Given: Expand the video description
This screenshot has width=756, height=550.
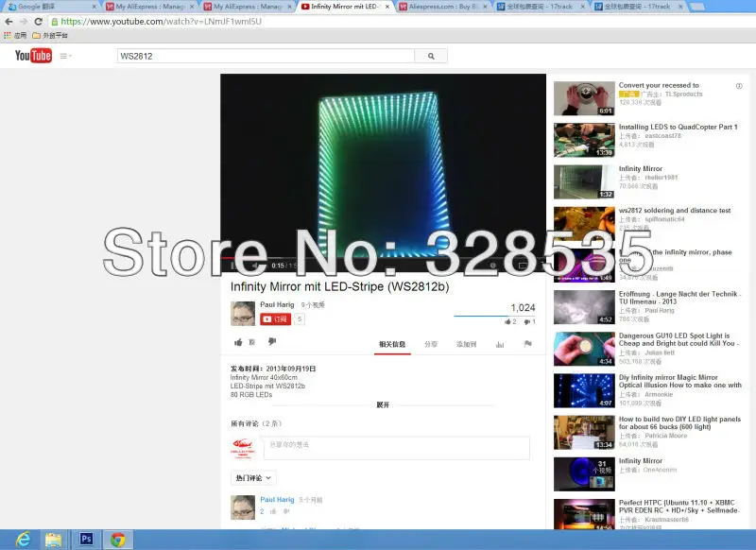Looking at the screenshot, I should click(383, 404).
